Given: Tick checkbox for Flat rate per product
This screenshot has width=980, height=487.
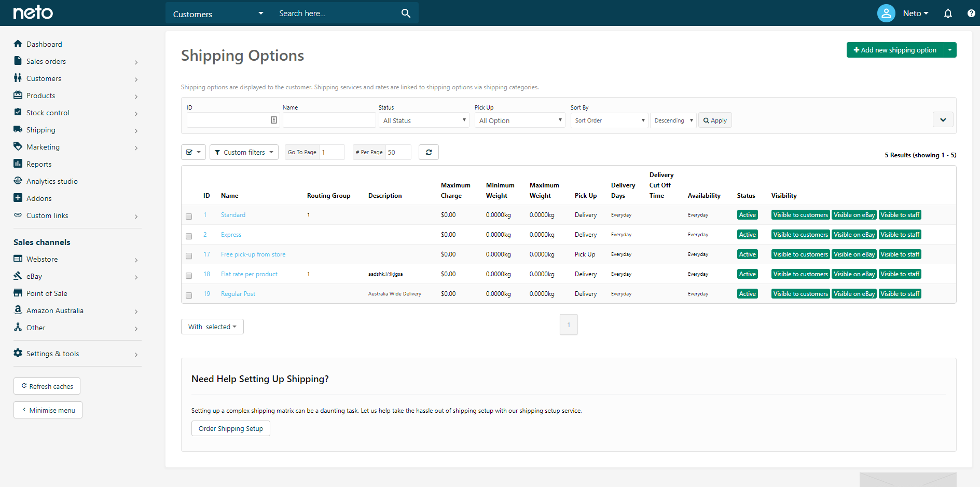Looking at the screenshot, I should coord(189,275).
